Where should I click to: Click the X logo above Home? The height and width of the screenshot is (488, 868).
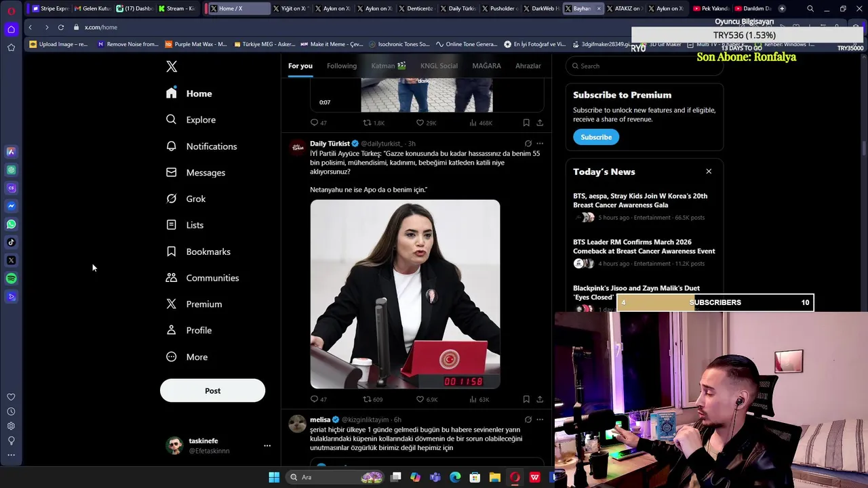pyautogui.click(x=172, y=66)
